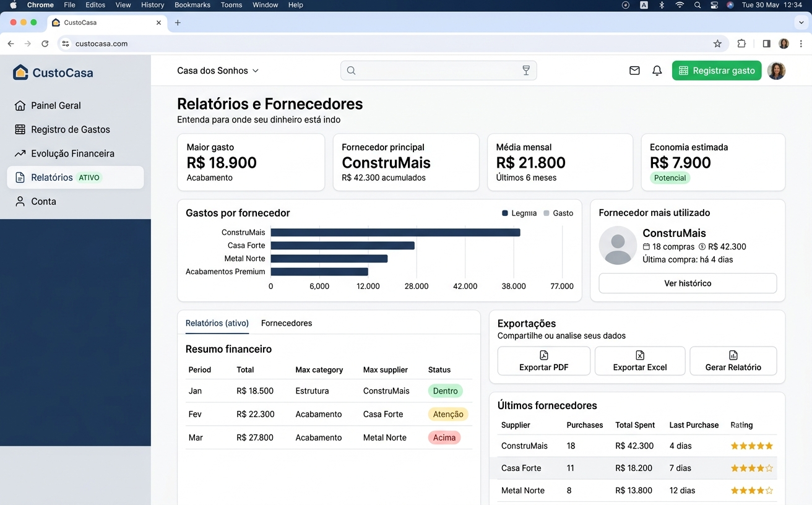
Task: Open Painel Geral home icon
Action: coord(20,106)
